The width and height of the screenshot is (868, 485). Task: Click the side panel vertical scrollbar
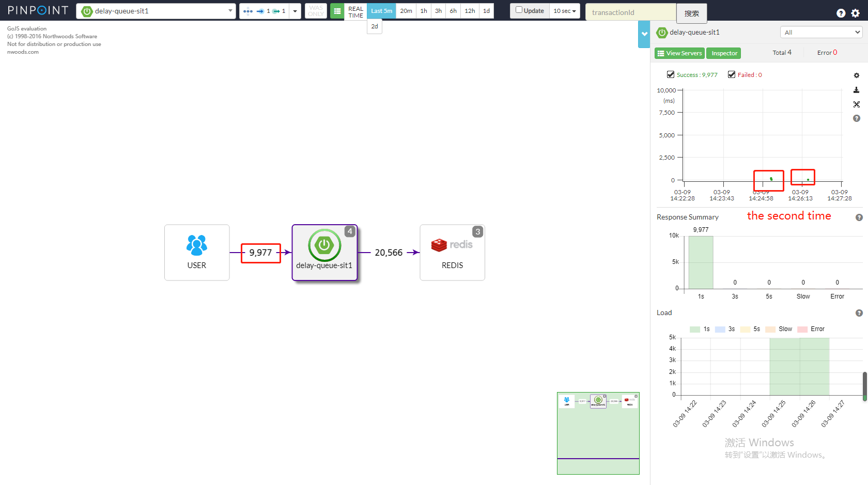864,386
